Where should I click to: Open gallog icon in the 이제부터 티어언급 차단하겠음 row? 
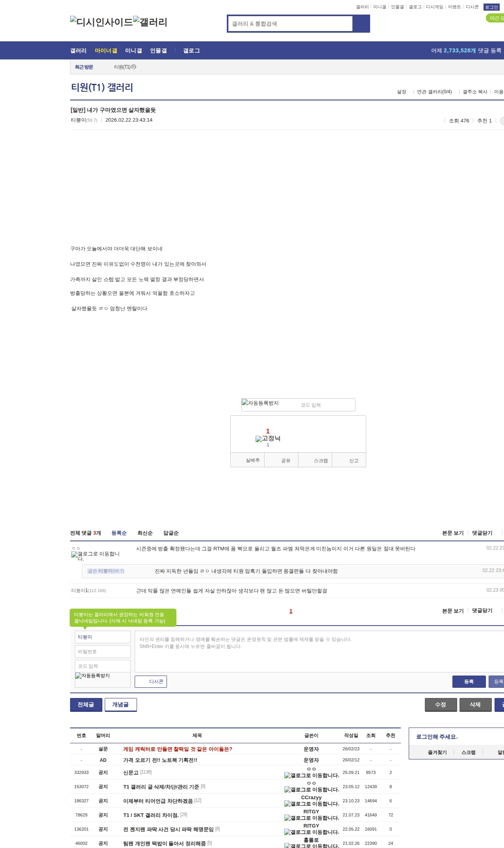click(x=311, y=804)
